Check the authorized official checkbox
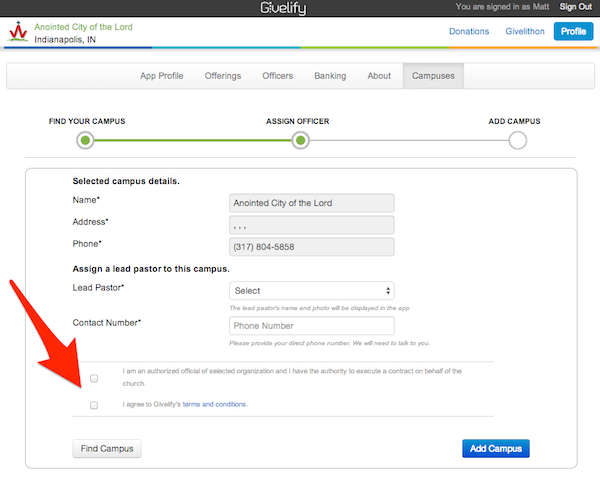This screenshot has width=600, height=478. (x=94, y=378)
